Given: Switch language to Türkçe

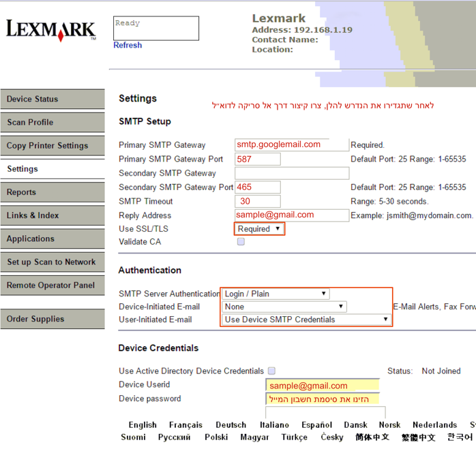Looking at the screenshot, I should point(294,437).
